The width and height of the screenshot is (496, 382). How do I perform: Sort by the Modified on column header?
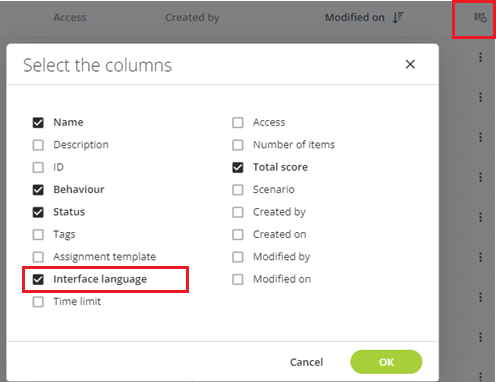355,17
